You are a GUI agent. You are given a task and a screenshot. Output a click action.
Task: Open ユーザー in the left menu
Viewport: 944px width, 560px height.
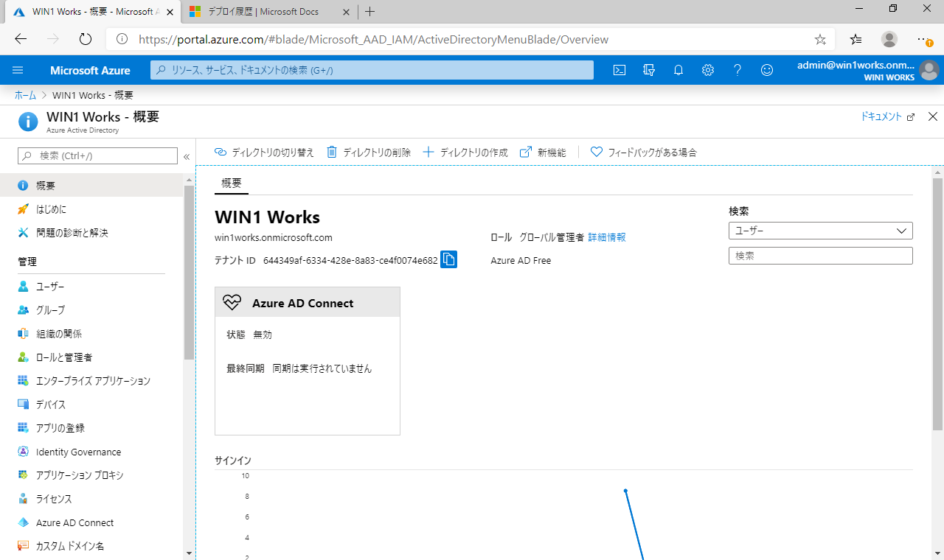(x=91, y=287)
